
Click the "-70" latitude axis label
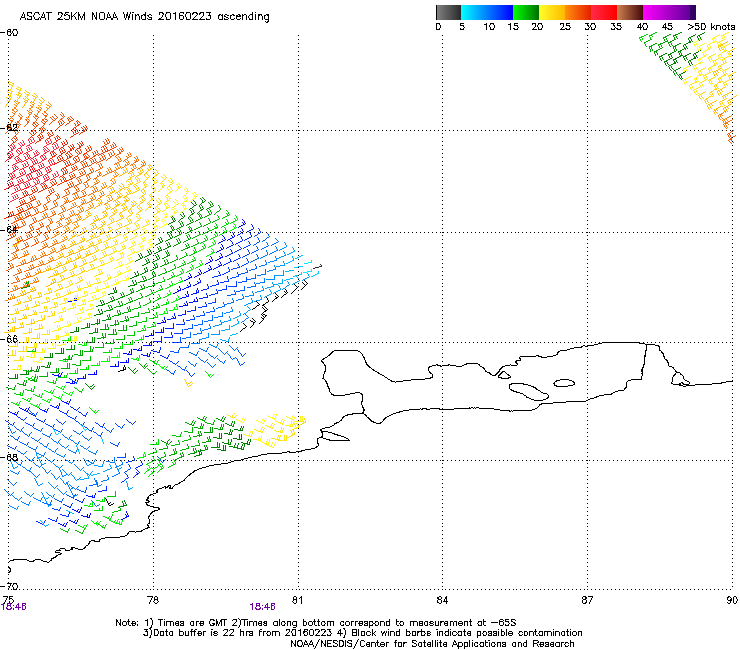[9, 586]
